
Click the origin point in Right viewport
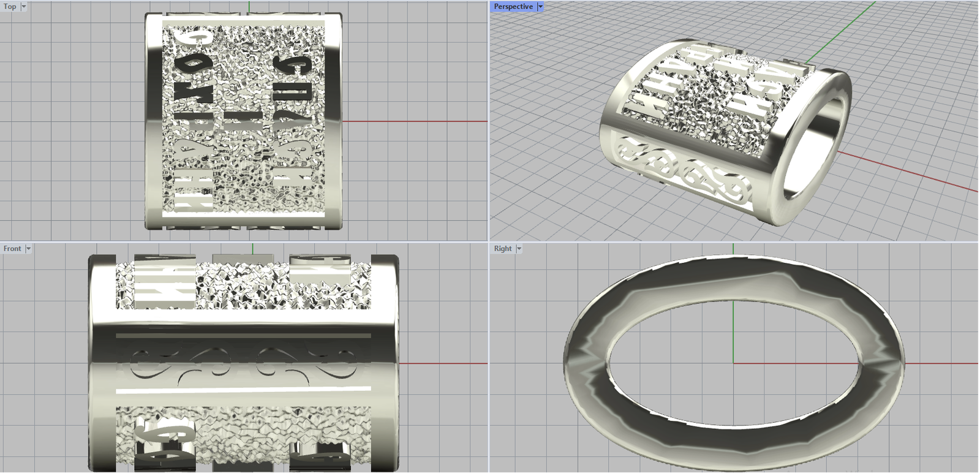[734, 363]
